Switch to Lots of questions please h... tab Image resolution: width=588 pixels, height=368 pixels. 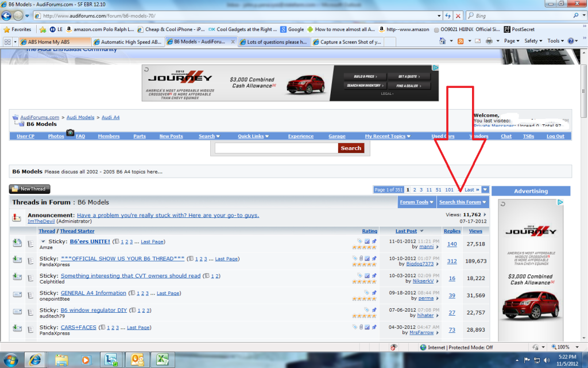(273, 41)
